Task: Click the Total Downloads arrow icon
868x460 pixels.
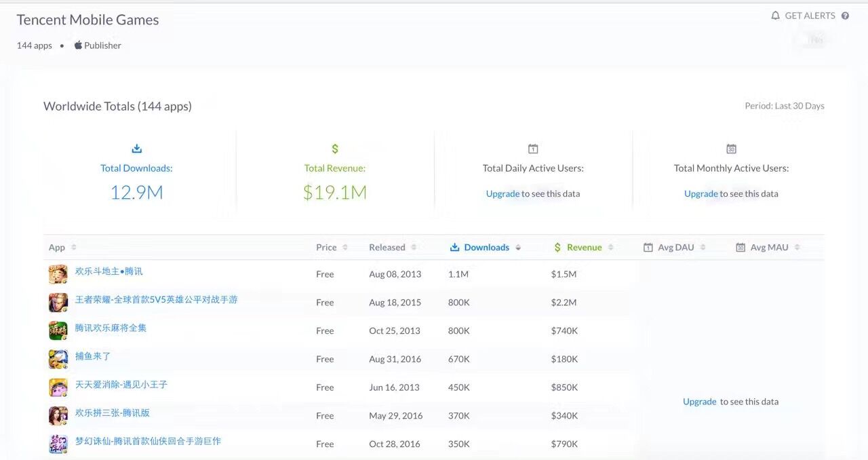Action: pos(136,149)
